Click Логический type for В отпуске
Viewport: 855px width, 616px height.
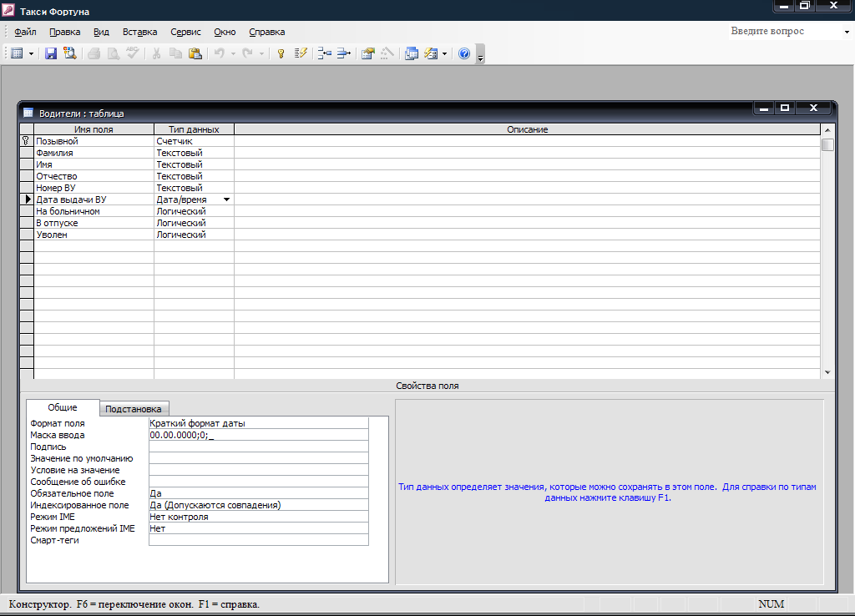coord(194,223)
